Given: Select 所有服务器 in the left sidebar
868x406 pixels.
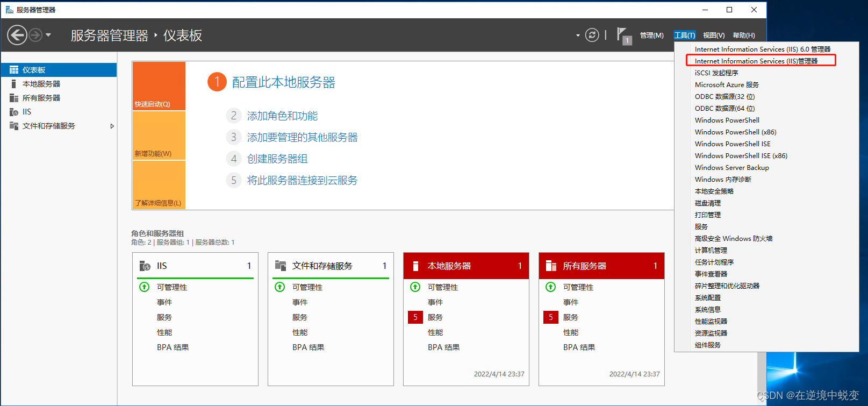Looking at the screenshot, I should tap(59, 98).
